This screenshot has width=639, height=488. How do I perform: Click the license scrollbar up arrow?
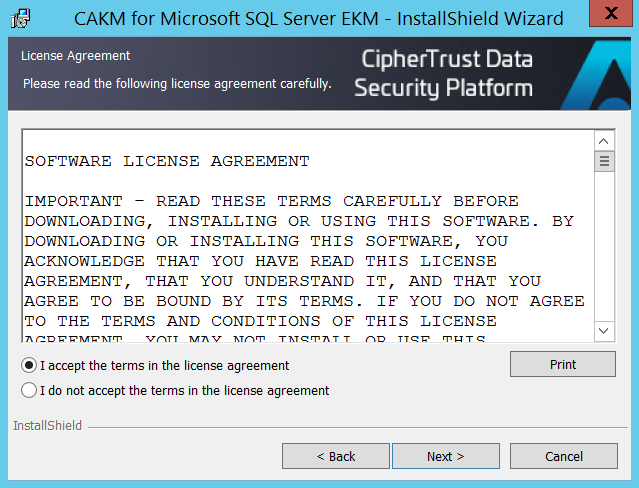point(604,139)
